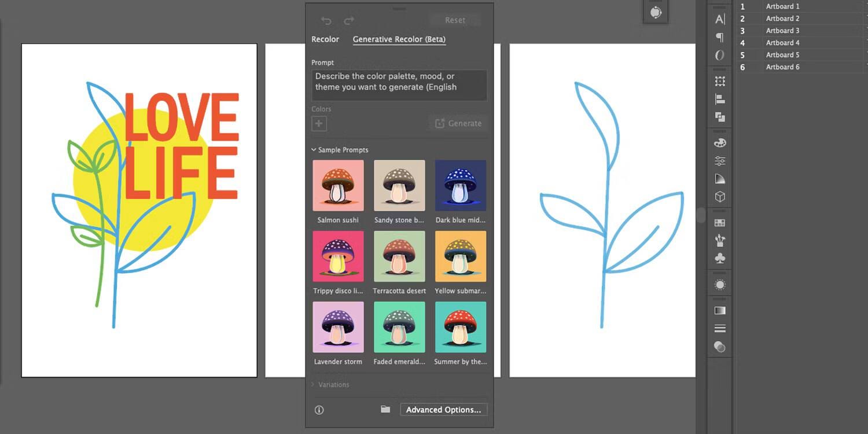The width and height of the screenshot is (868, 434).
Task: Select the Generative Recolor (Beta) tab
Action: (399, 39)
